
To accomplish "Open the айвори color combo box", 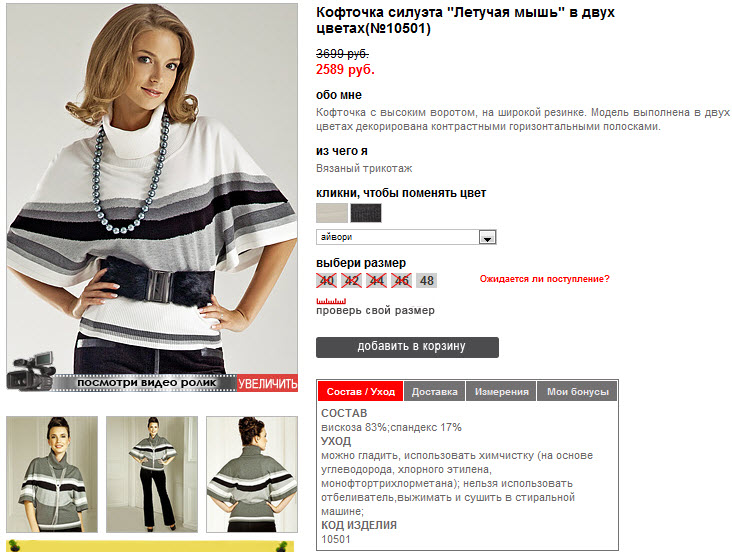I will pos(406,237).
